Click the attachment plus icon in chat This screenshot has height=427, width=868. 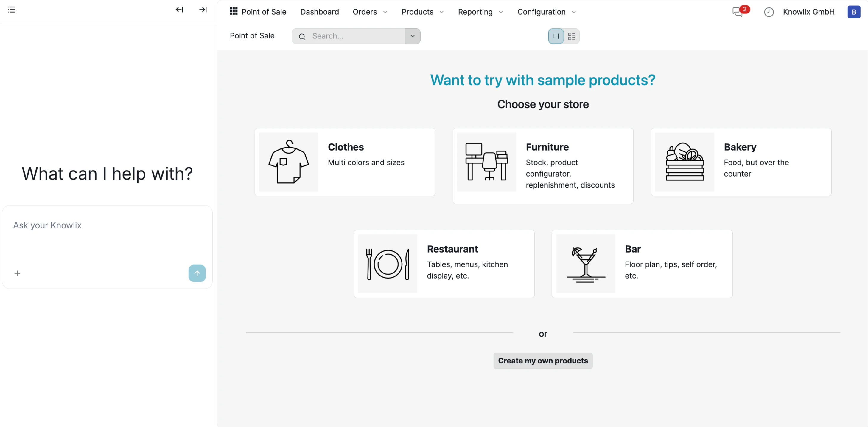click(18, 273)
